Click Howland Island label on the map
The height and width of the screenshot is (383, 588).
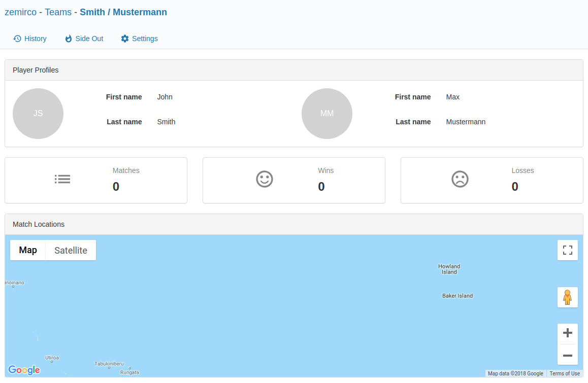click(x=449, y=269)
